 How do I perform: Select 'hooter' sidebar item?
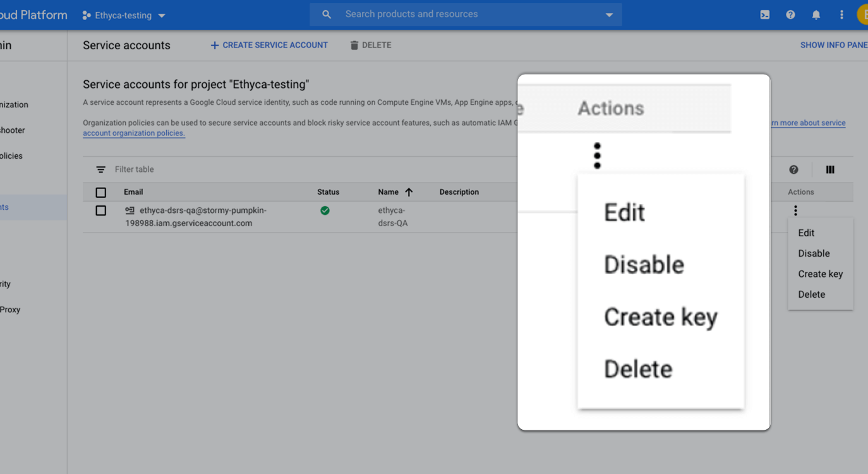click(x=13, y=130)
